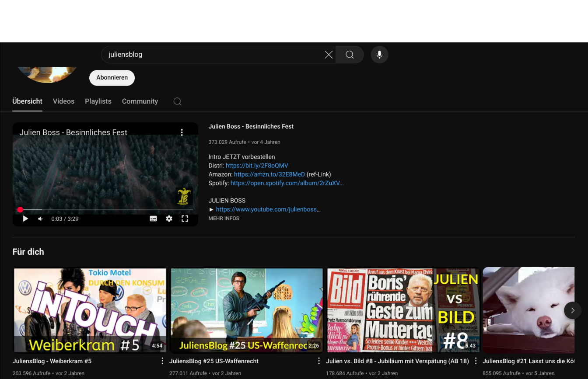Image resolution: width=588 pixels, height=379 pixels.
Task: Seek using the video progress bar
Action: [x=105, y=210]
